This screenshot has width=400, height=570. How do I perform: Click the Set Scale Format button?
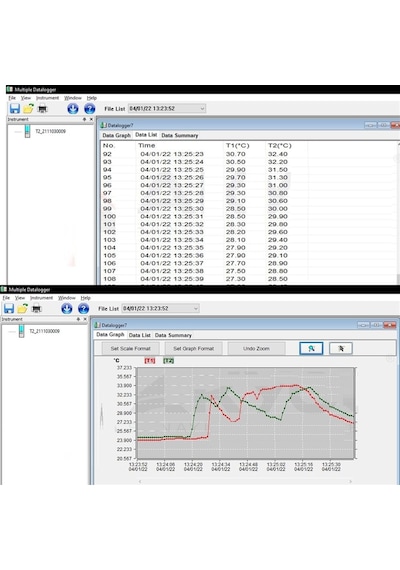[x=130, y=348]
